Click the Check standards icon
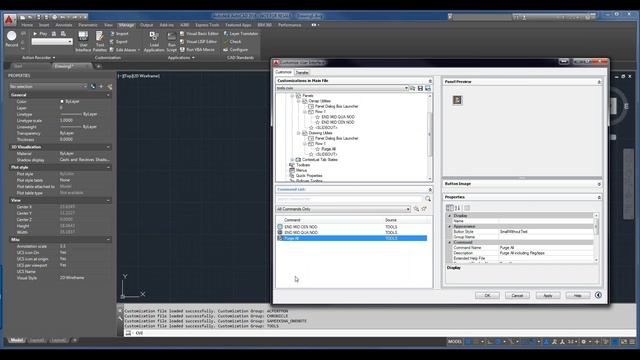Screen dimensions: 640x360 [226, 42]
